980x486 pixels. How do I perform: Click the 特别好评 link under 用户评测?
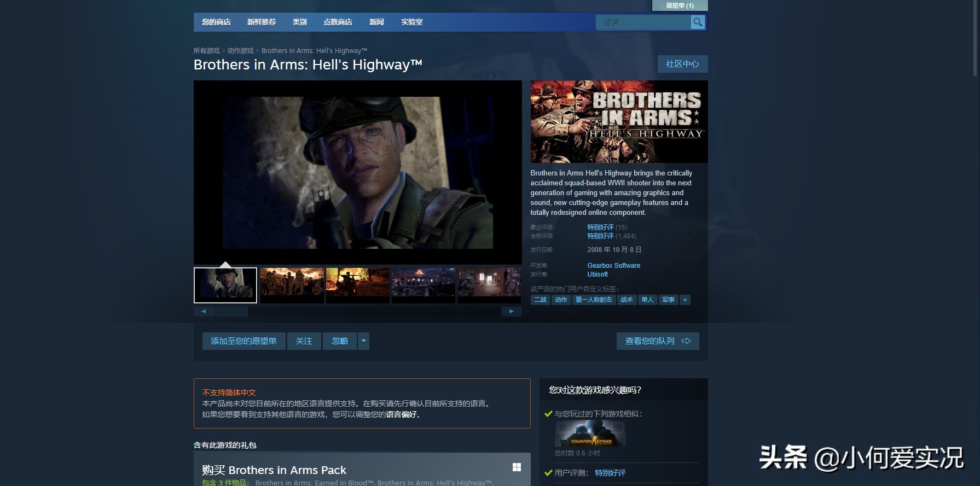pos(610,473)
